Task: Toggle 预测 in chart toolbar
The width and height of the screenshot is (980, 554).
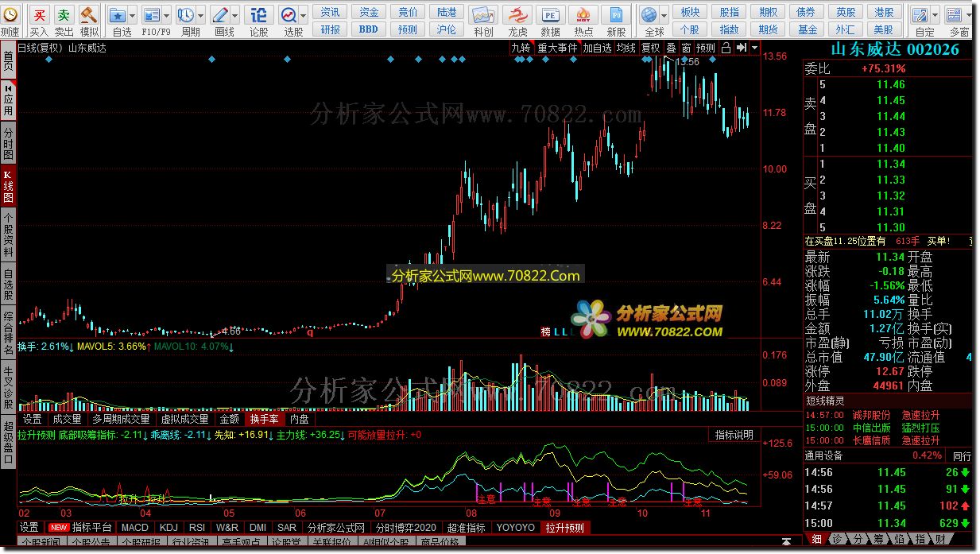Action: [x=706, y=48]
